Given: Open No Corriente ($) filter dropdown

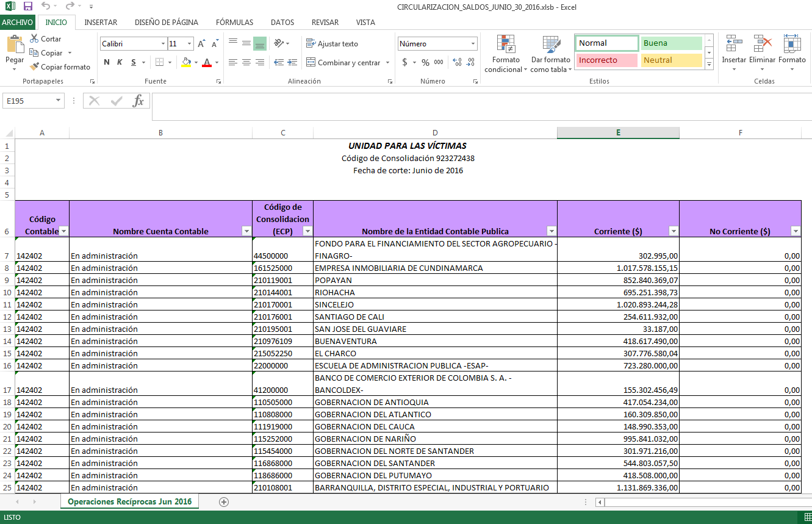Looking at the screenshot, I should pyautogui.click(x=796, y=231).
